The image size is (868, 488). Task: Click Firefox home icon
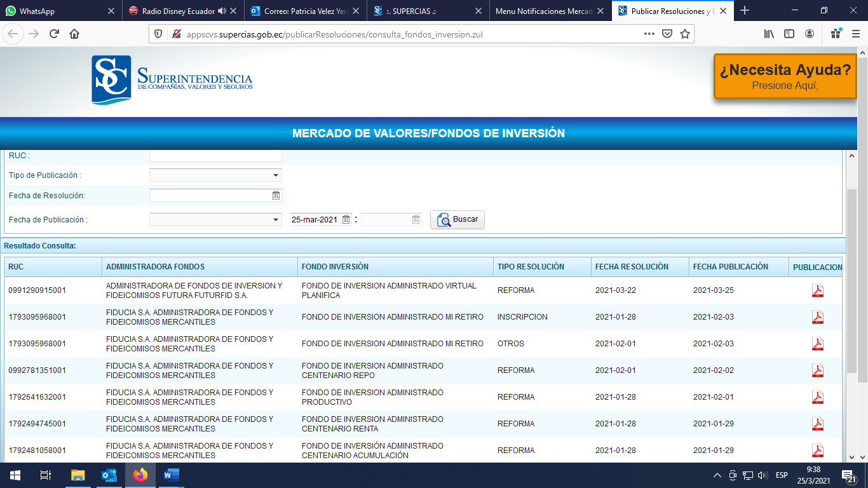pyautogui.click(x=74, y=34)
